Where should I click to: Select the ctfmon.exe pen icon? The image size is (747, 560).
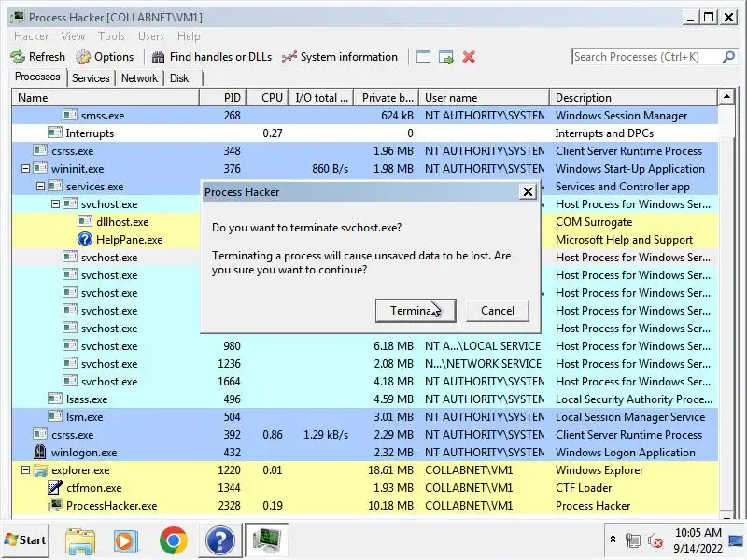point(55,487)
